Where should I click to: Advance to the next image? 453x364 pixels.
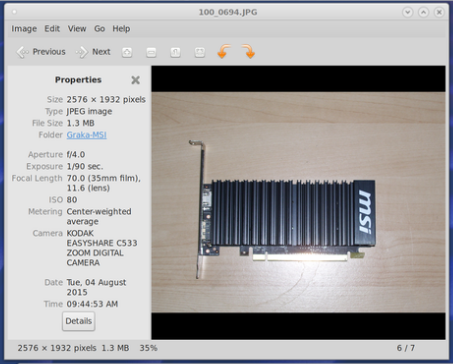click(x=93, y=52)
